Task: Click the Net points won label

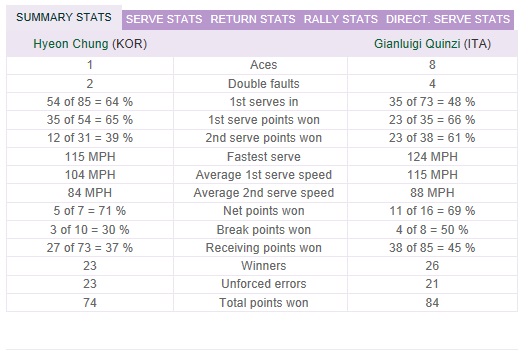Action: coord(264,211)
